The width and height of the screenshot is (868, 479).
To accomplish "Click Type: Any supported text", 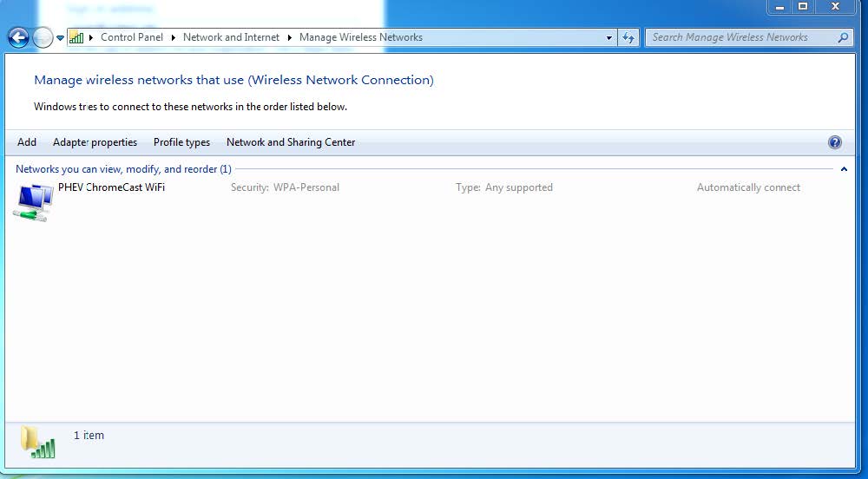I will tap(504, 187).
